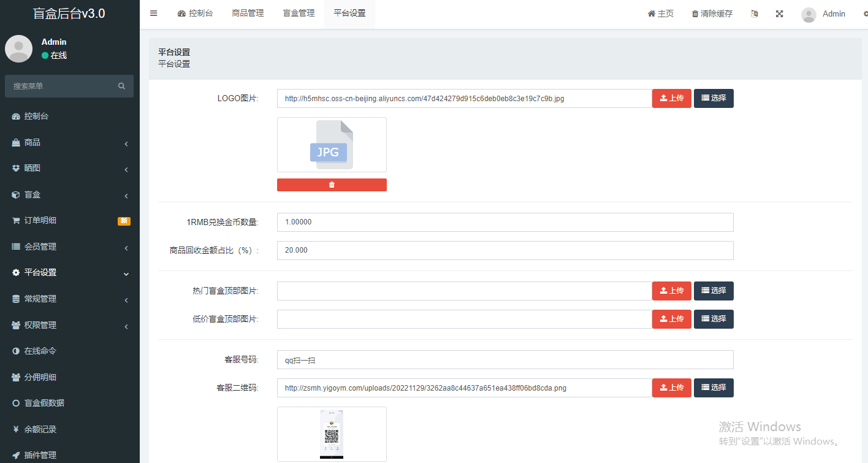Click the 上传 button for LOGO图片

click(671, 98)
